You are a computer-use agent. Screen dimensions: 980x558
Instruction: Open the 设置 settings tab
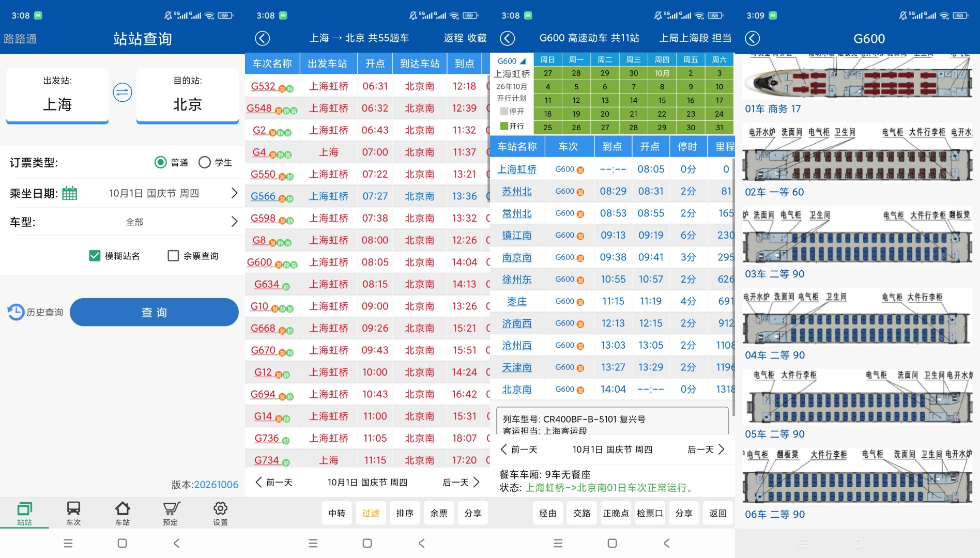point(220,513)
